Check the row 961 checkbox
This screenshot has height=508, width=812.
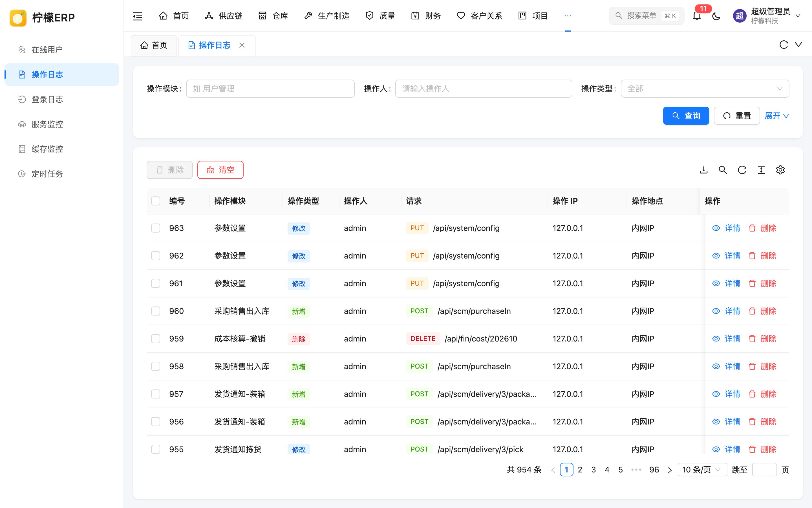tap(156, 284)
